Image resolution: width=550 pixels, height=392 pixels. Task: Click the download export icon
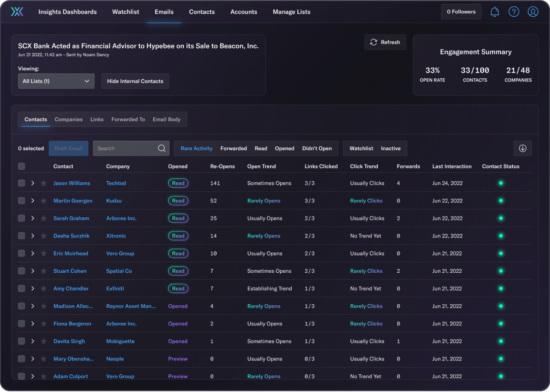(x=522, y=148)
